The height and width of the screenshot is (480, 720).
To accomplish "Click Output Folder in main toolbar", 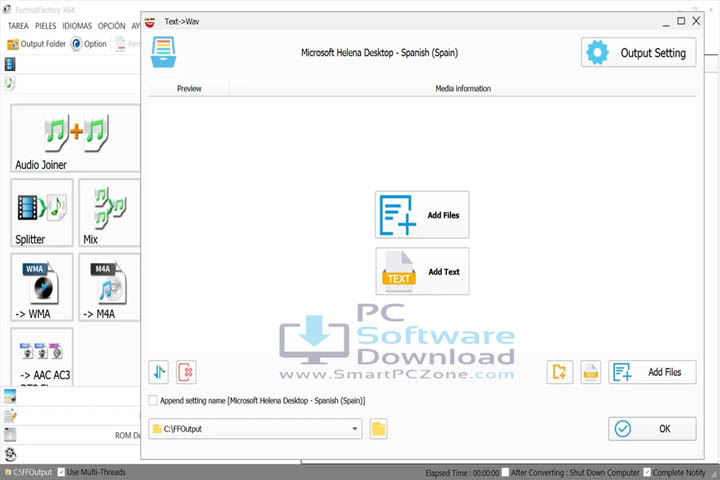I will coord(36,44).
